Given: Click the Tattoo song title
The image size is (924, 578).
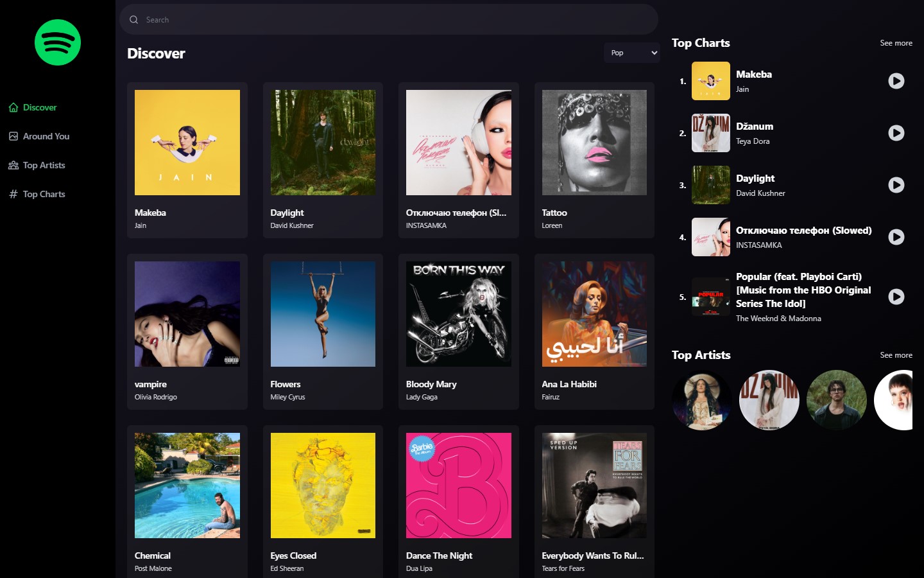Looking at the screenshot, I should (554, 213).
